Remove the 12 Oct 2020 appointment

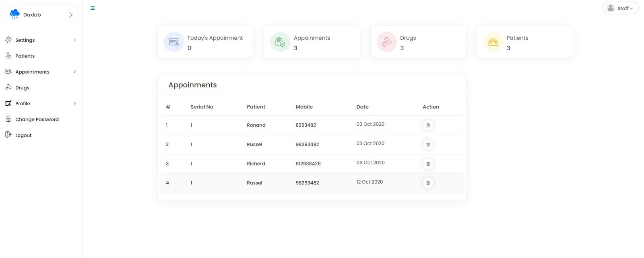(428, 183)
